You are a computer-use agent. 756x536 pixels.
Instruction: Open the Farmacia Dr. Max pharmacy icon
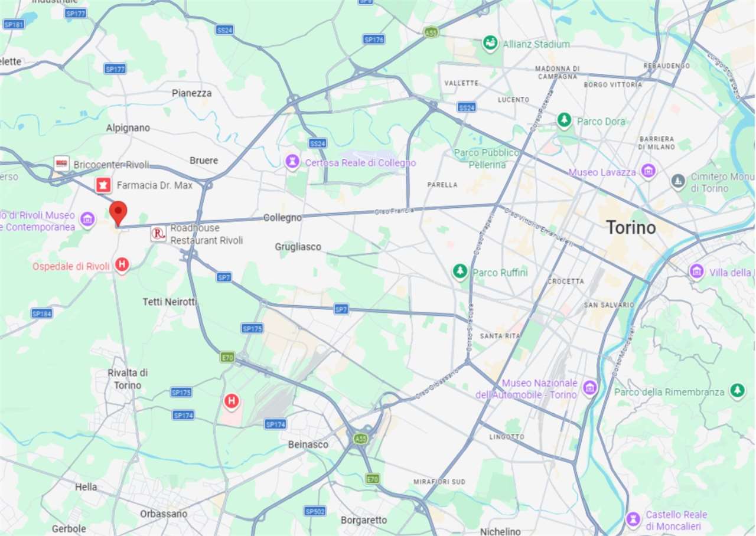pos(104,186)
